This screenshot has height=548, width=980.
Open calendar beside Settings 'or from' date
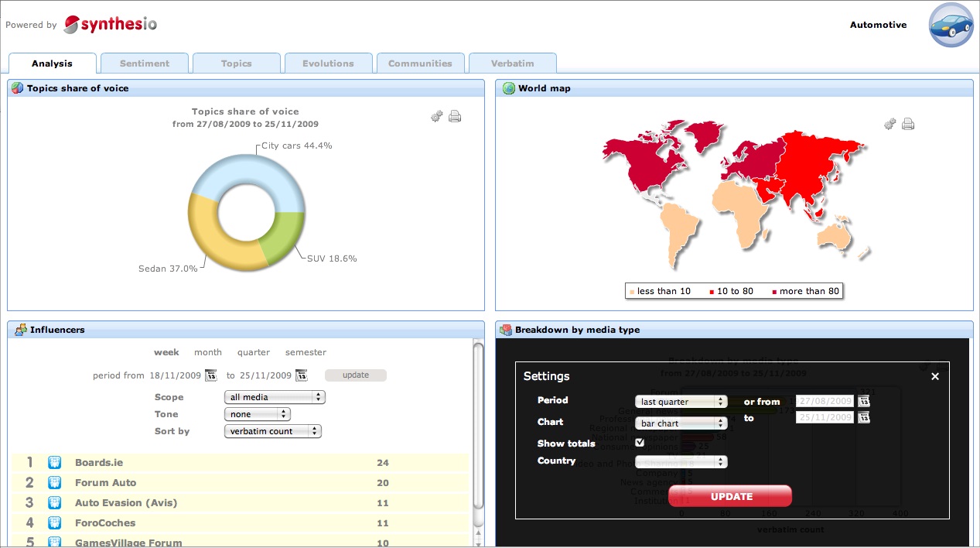coord(864,401)
